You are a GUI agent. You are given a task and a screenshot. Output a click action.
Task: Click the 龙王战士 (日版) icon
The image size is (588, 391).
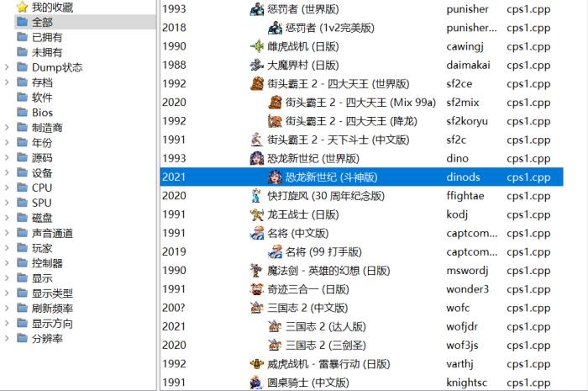257,214
